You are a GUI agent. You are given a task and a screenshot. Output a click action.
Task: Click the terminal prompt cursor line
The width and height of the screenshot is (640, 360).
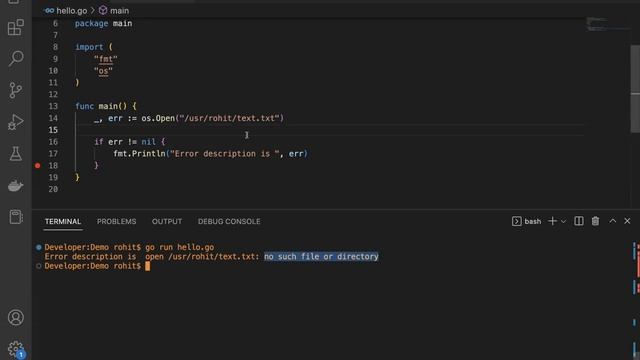coord(97,266)
